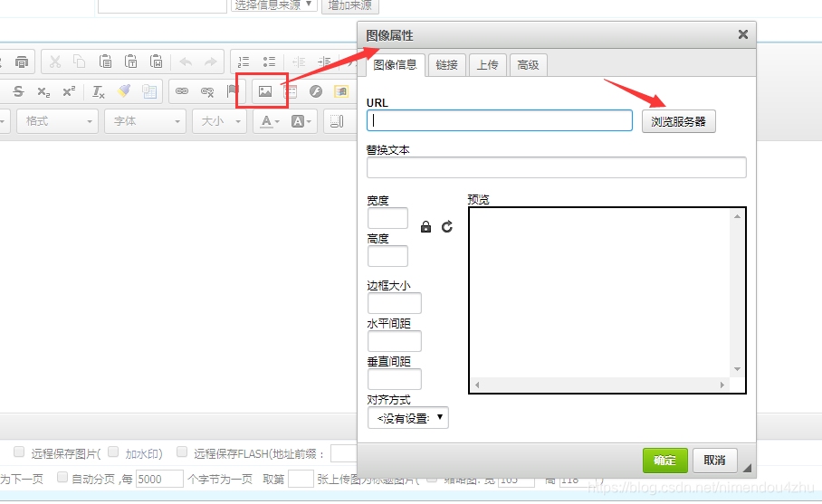The width and height of the screenshot is (822, 504).
Task: Insert a bulleted list
Action: [270, 62]
